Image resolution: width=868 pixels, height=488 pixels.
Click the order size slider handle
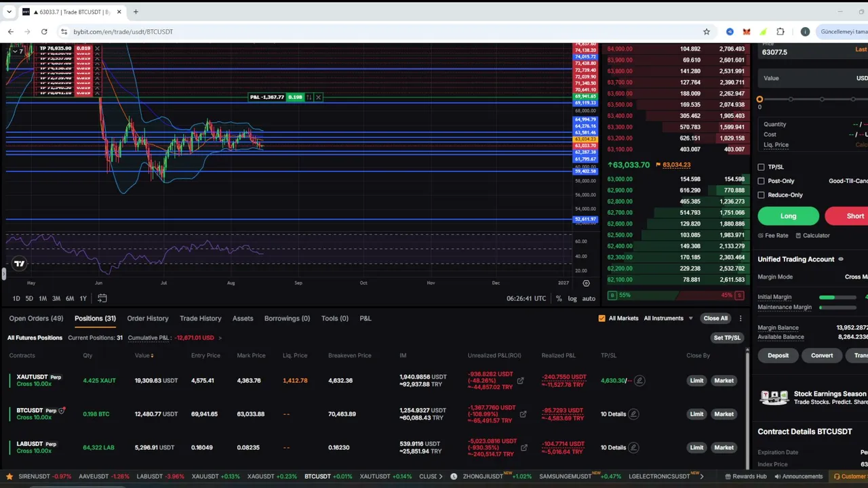click(759, 100)
